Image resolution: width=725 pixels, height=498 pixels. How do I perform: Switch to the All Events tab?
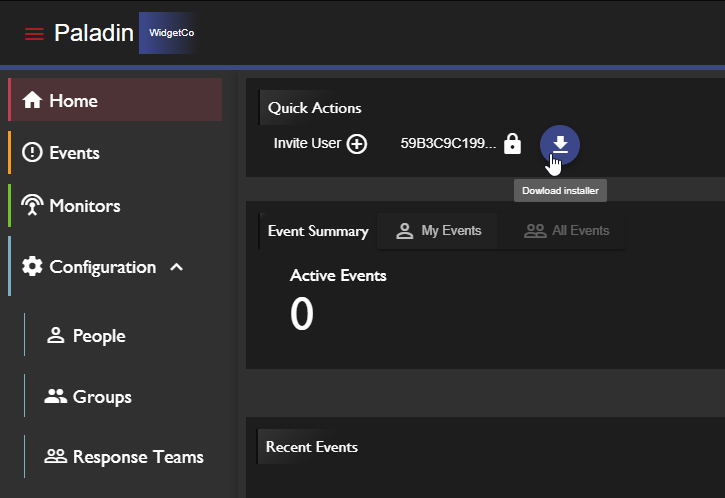[567, 231]
